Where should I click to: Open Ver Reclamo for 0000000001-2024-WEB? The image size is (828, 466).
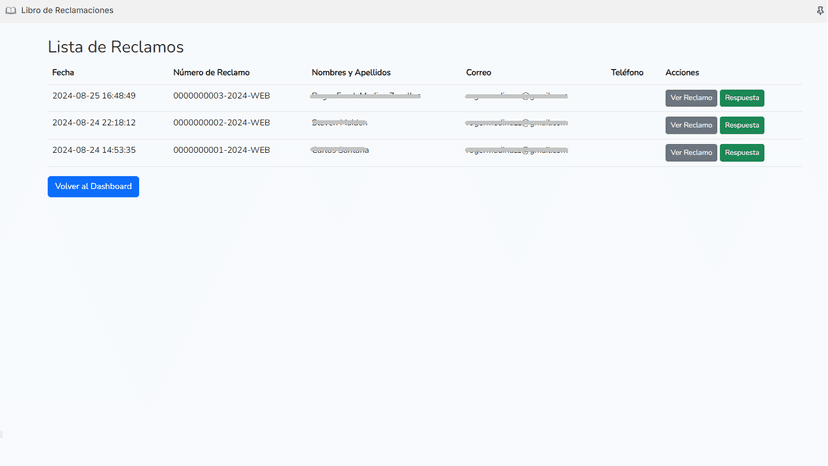click(691, 153)
